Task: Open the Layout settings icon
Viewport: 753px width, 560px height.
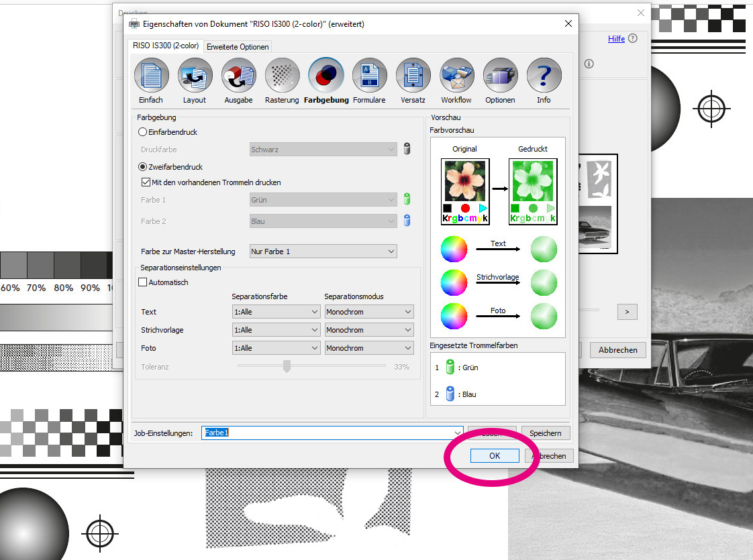Action: (x=195, y=76)
